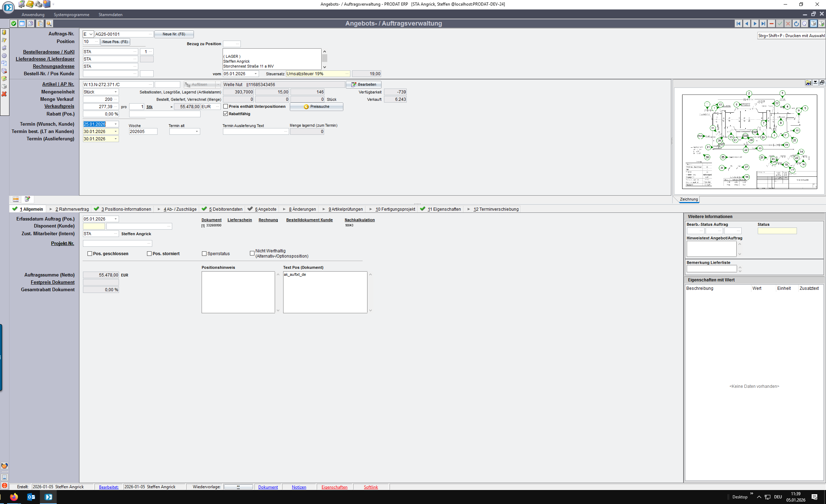Open the Termin (Wunsch, Kunde) date dropdown
Image resolution: width=826 pixels, height=504 pixels.
coord(115,124)
